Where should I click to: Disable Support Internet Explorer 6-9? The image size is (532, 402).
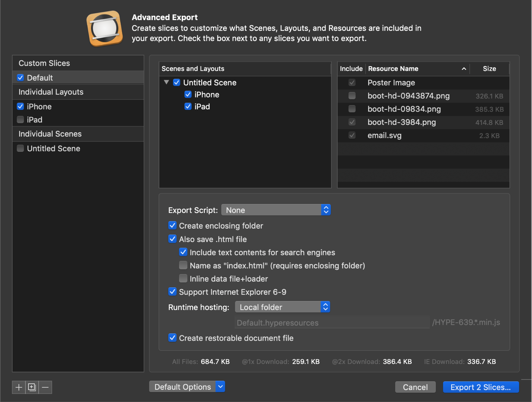pyautogui.click(x=172, y=292)
